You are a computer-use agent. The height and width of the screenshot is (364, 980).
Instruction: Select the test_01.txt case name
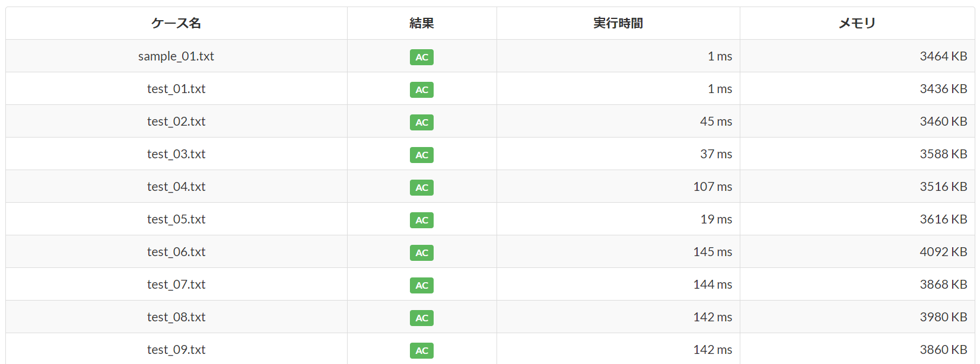(x=176, y=89)
